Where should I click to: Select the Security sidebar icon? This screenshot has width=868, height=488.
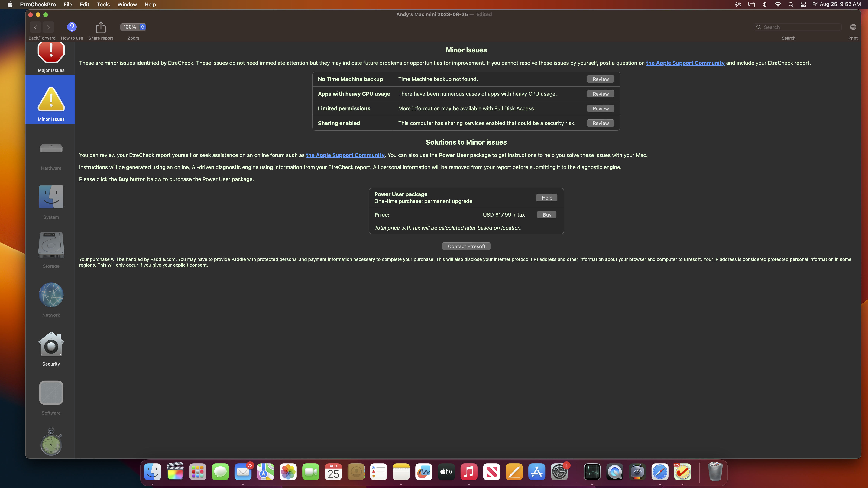point(51,344)
